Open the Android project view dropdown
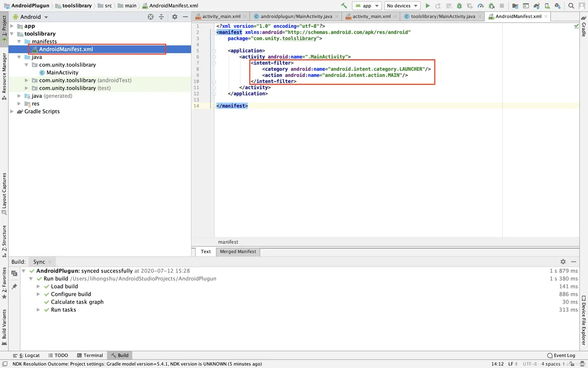 [30, 17]
